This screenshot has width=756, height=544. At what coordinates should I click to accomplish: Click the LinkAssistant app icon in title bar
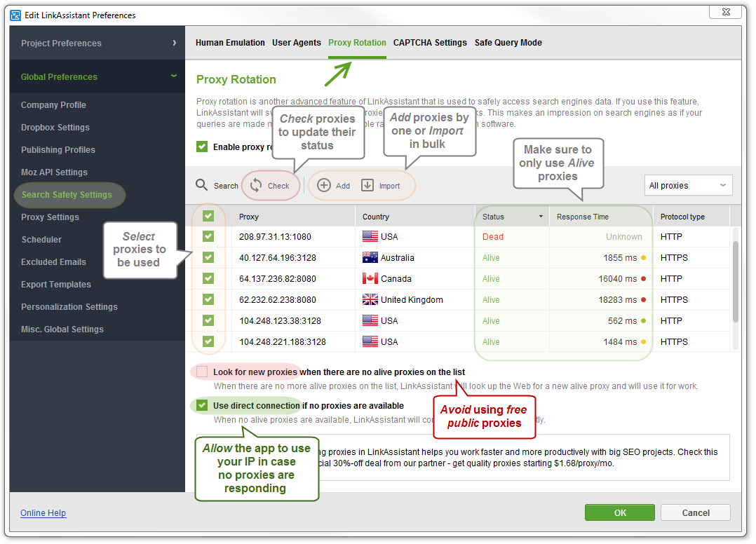15,15
